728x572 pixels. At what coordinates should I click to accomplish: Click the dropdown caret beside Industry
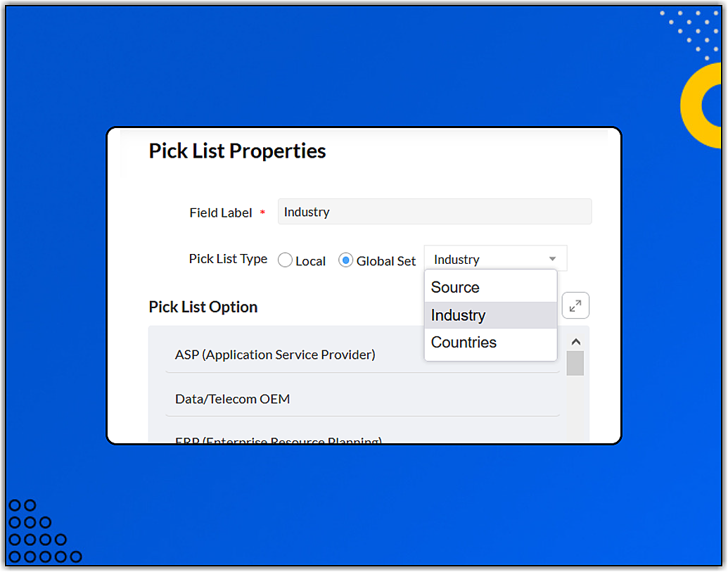(x=553, y=259)
